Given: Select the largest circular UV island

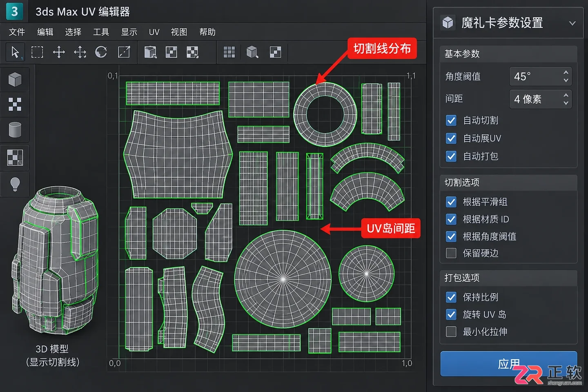Looking at the screenshot, I should pyautogui.click(x=283, y=279).
